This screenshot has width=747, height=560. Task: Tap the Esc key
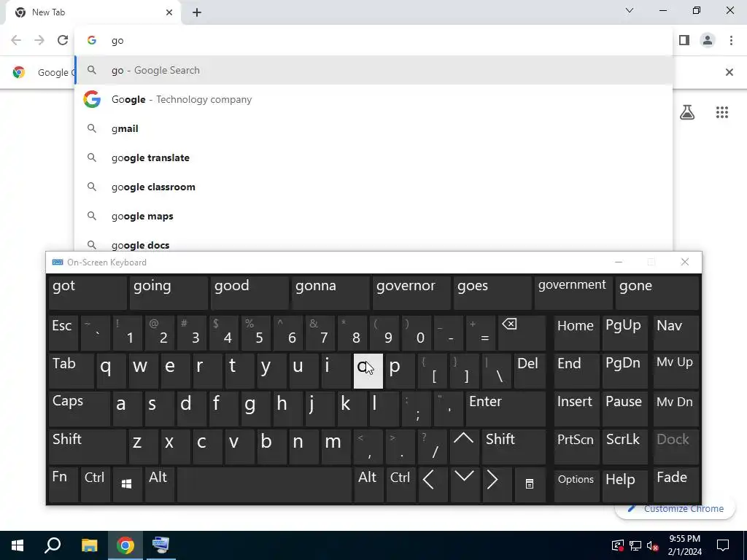(x=63, y=332)
